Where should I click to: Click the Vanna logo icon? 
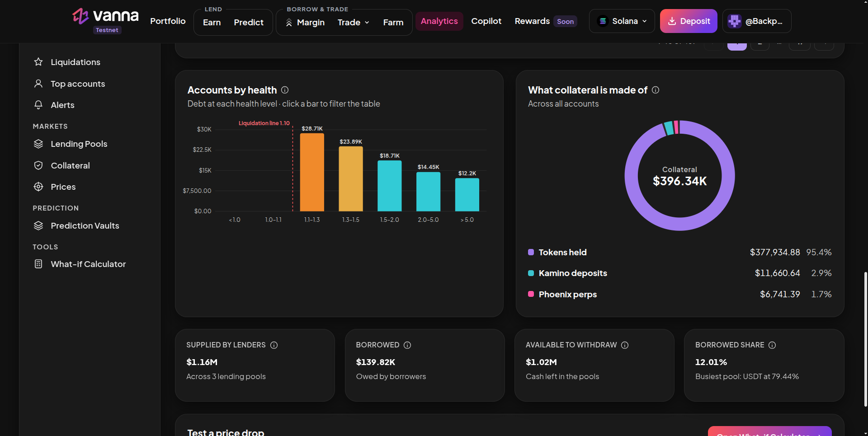[80, 16]
